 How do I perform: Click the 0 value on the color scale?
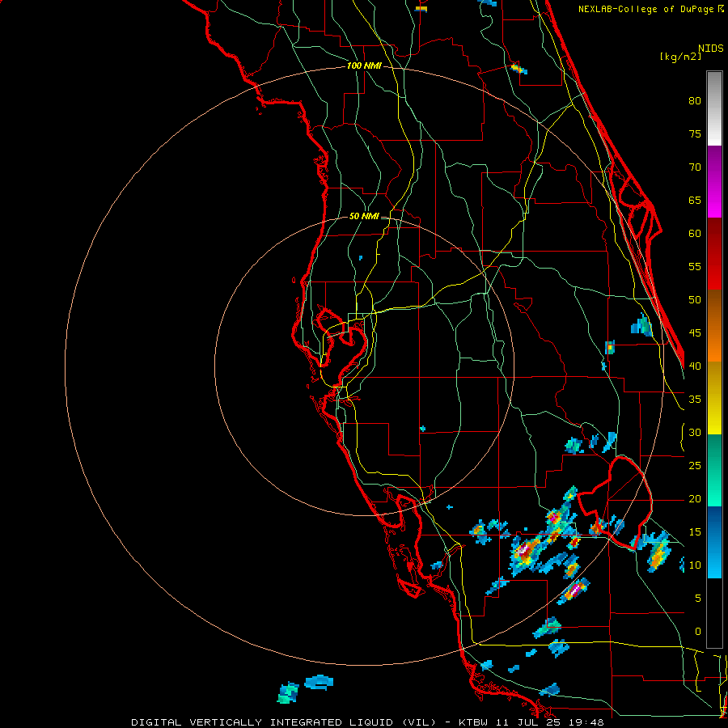[698, 632]
